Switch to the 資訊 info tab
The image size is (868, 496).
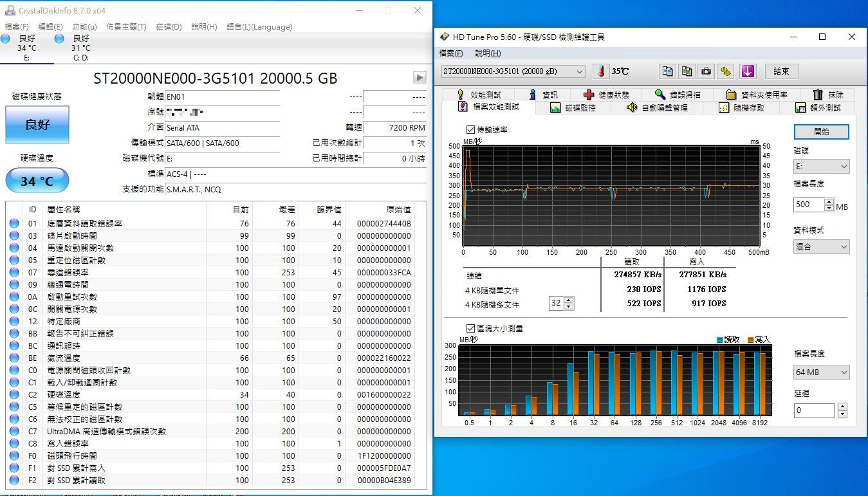coord(543,95)
